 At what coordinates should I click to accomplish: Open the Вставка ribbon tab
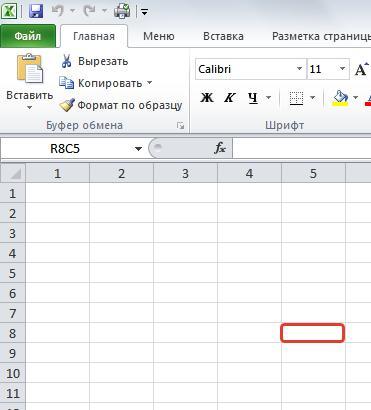point(223,36)
